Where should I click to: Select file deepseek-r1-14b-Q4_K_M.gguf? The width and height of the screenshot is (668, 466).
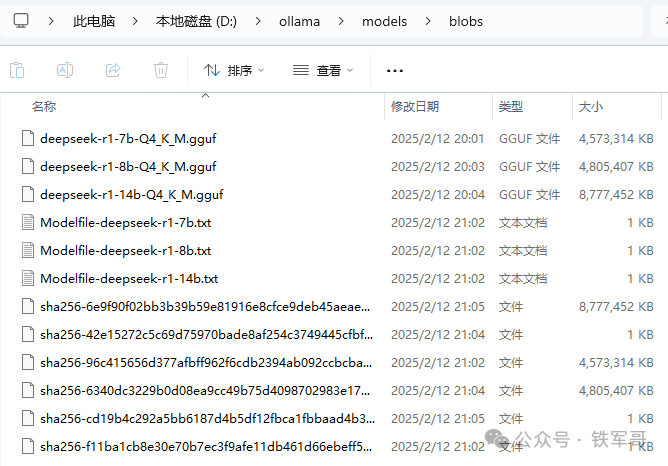(132, 195)
